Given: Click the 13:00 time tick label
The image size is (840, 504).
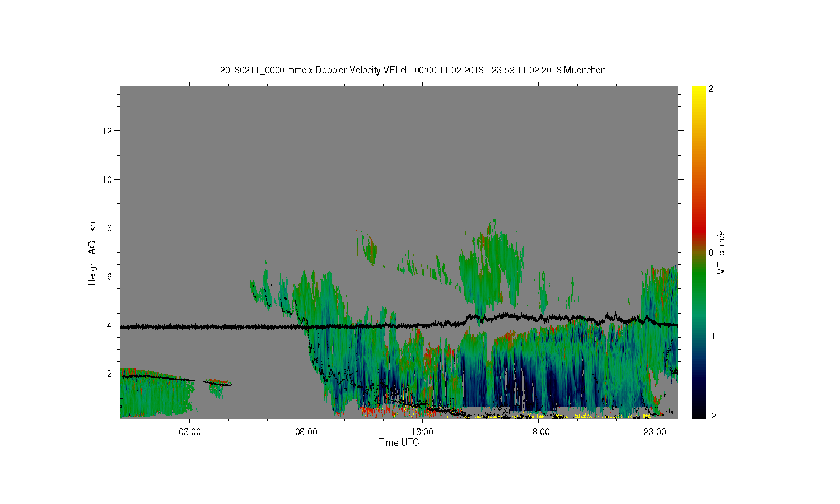Looking at the screenshot, I should pos(422,432).
